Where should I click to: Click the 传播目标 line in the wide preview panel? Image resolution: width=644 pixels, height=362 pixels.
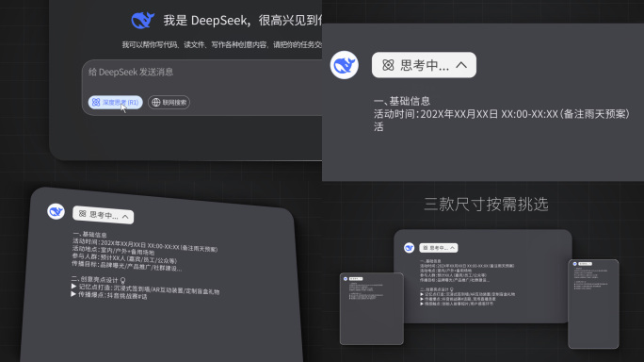455,280
